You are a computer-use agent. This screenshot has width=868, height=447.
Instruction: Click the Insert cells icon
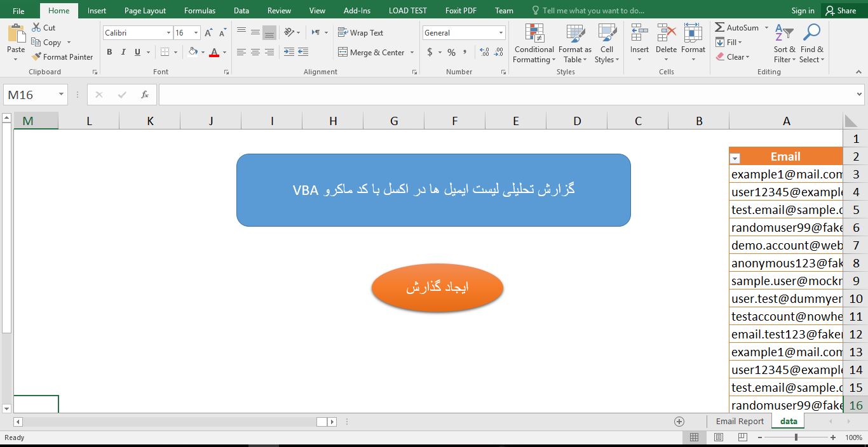tap(639, 34)
